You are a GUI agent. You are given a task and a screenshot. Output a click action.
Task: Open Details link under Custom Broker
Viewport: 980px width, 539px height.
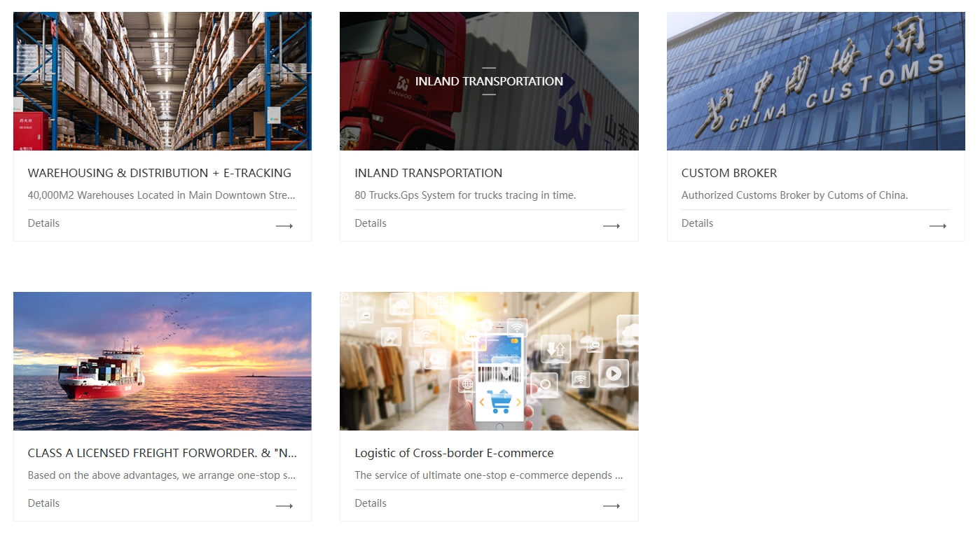[697, 223]
